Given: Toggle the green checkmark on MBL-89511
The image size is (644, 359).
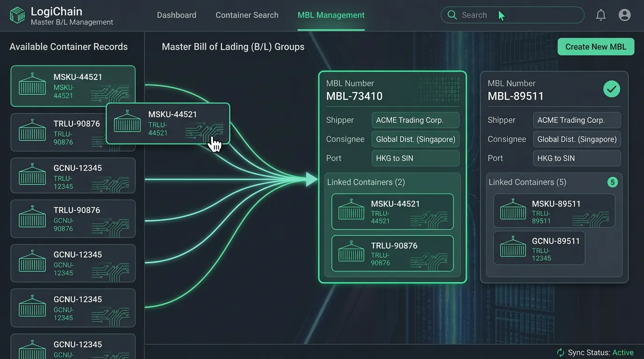Looking at the screenshot, I should point(611,89).
